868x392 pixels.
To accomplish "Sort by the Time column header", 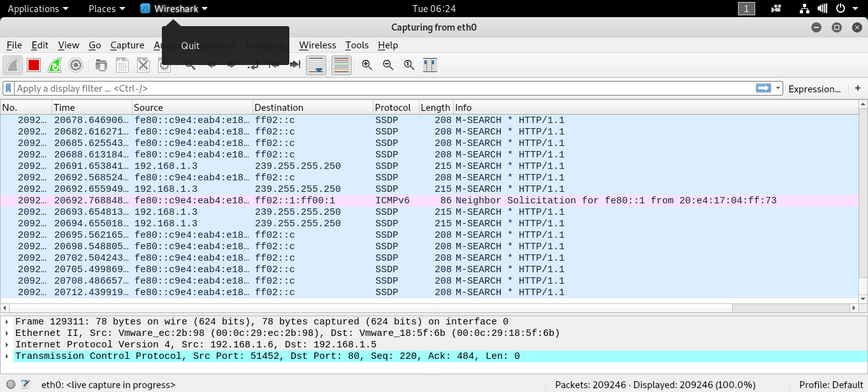I will [x=92, y=108].
